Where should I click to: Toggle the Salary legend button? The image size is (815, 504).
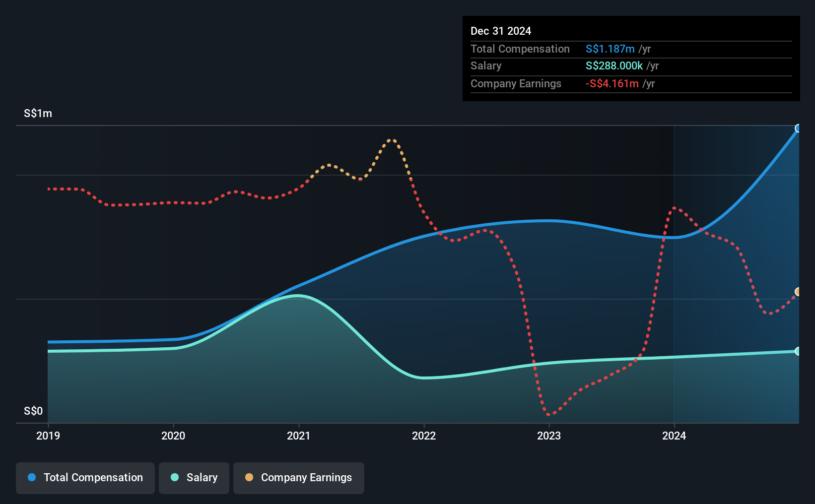[x=194, y=478]
